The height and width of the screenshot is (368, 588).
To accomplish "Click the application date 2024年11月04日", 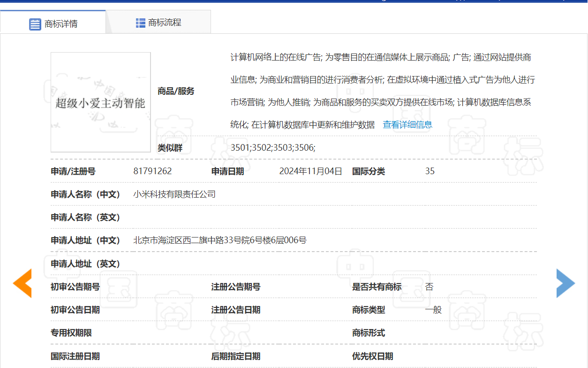I will [310, 171].
